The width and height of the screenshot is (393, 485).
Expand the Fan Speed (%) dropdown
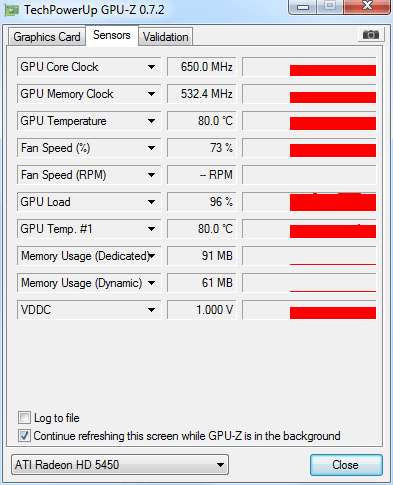pyautogui.click(x=151, y=148)
